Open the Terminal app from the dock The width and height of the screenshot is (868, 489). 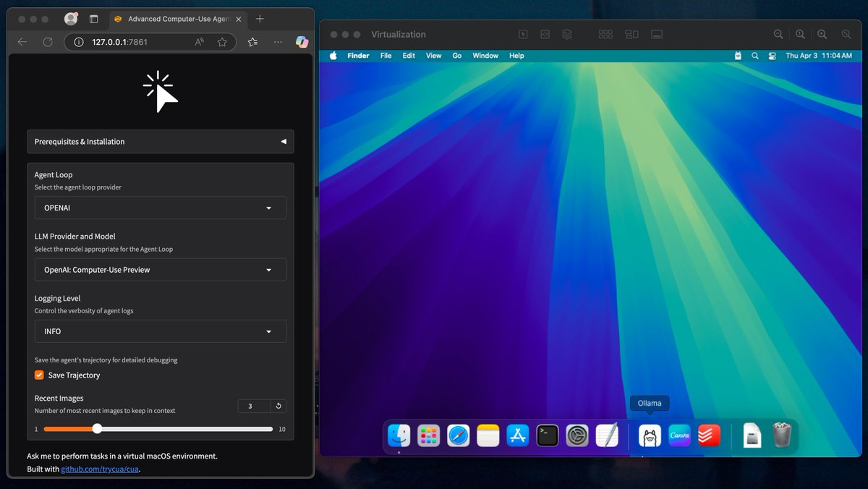pyautogui.click(x=547, y=435)
